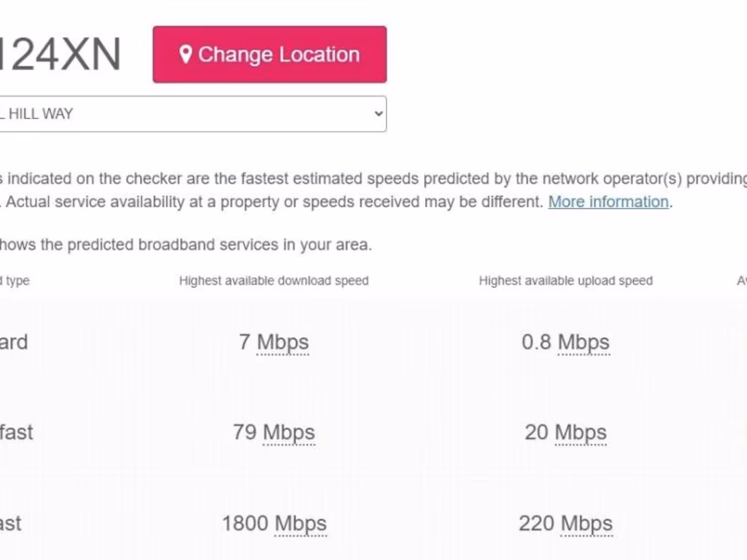Select the row label beside 1800 Mbps
This screenshot has width=747, height=560.
pos(10,524)
